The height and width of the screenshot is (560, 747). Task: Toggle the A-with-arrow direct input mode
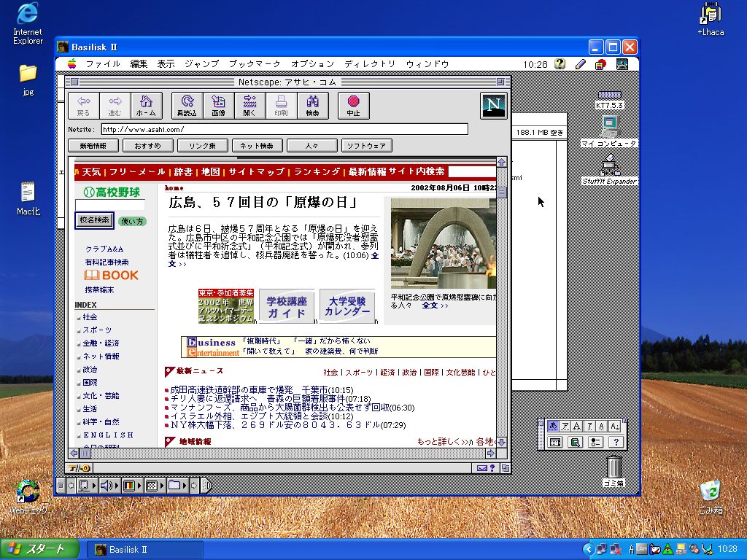tap(614, 426)
